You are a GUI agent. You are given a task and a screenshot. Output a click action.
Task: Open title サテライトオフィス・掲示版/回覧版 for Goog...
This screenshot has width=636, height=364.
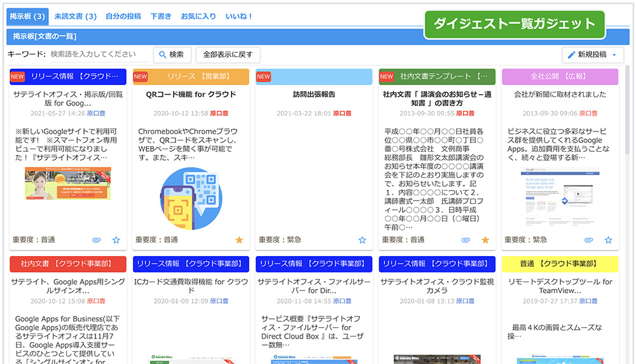pos(68,98)
